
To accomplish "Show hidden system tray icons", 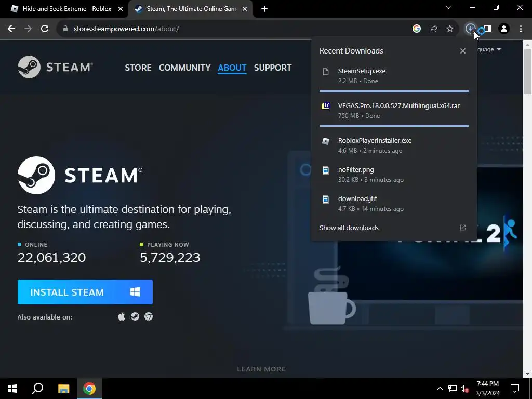I will click(x=440, y=389).
